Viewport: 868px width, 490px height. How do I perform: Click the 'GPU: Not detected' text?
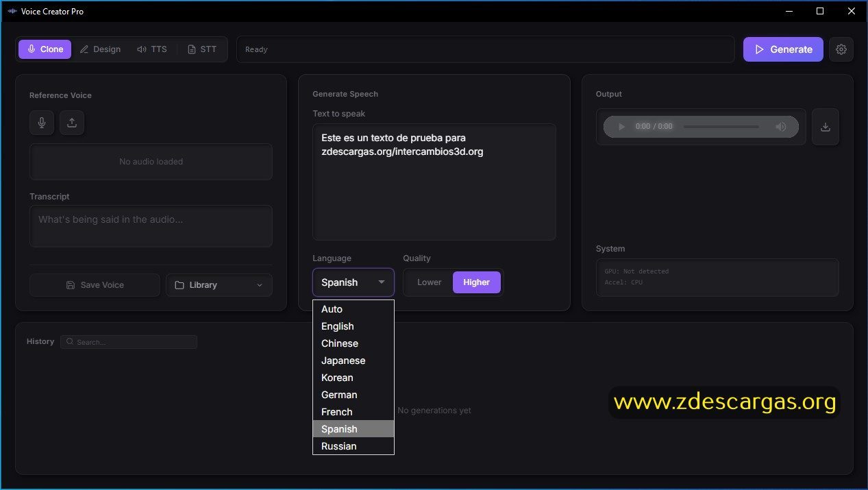coord(636,271)
